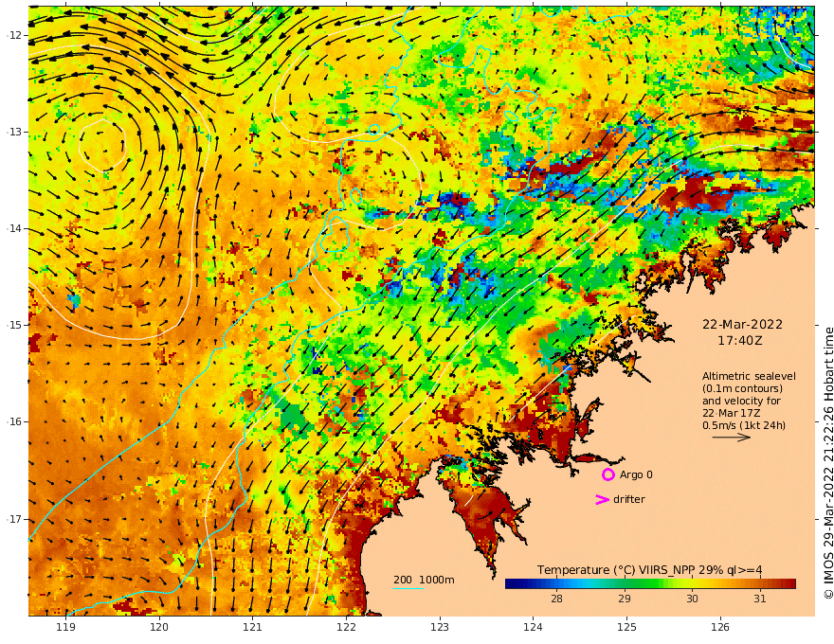Screen dimensions: 834x644
Task: Click the magenta drifter arrow symbol
Action: click(x=602, y=499)
